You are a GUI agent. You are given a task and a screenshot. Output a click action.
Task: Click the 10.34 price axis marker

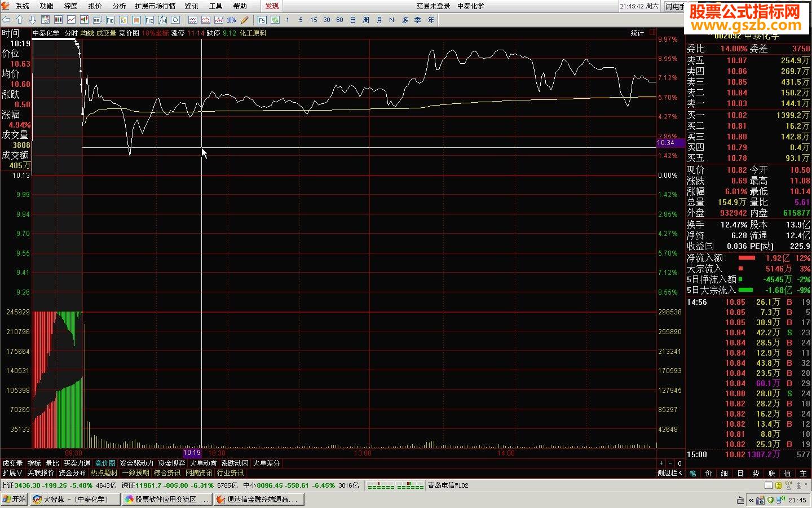click(x=671, y=143)
